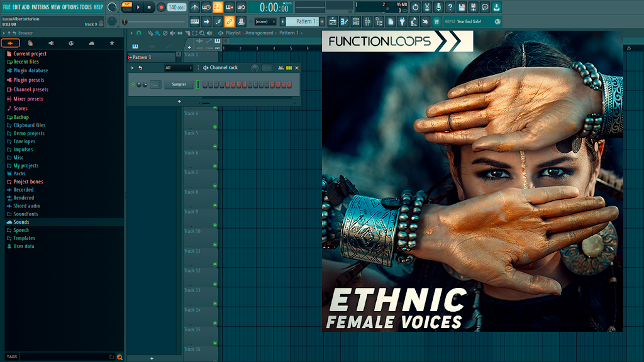Viewport: 644px width, 362px height.
Task: Open the piano roll view icon
Action: (344, 21)
